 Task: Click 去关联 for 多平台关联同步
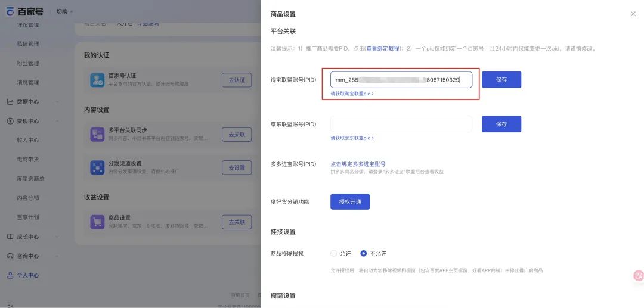pyautogui.click(x=237, y=135)
